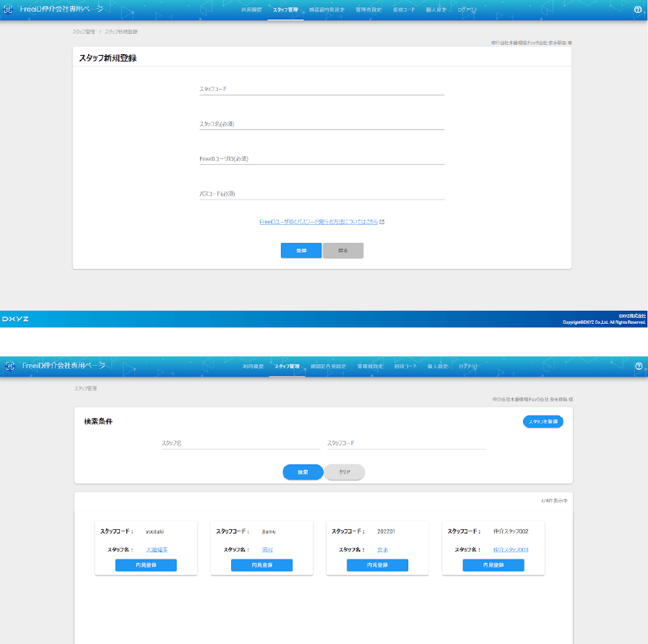Click the help icon in the top header
The width and height of the screenshot is (648, 644).
pos(637,10)
